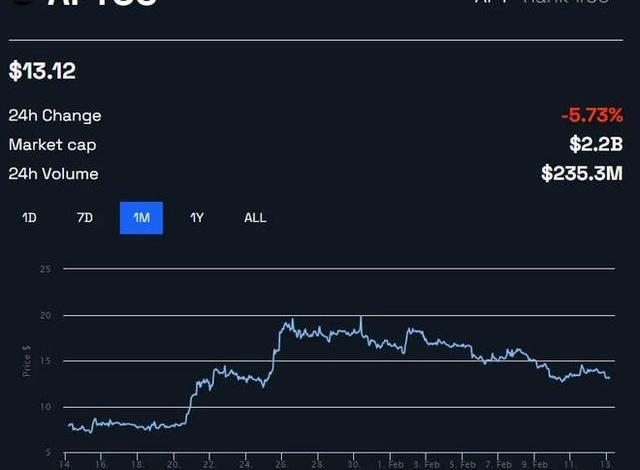Click the 'Price $' vertical axis title

point(27,361)
